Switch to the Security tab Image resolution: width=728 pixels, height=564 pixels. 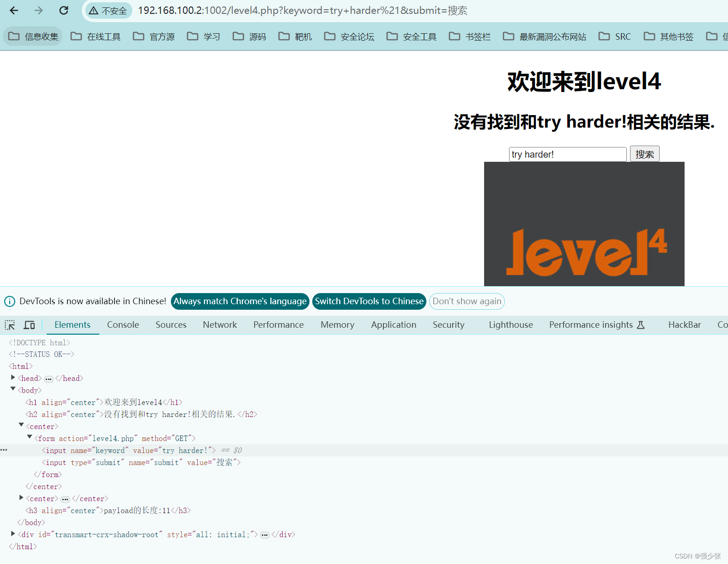coord(449,325)
